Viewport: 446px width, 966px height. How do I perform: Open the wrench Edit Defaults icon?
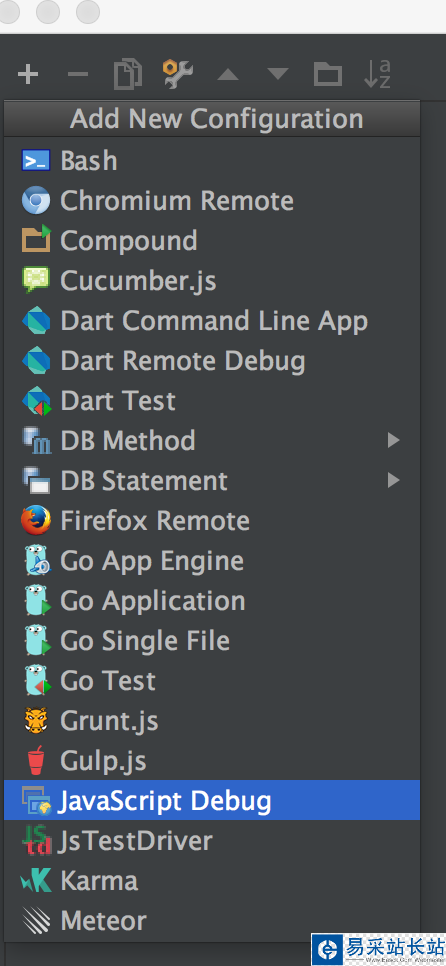[178, 75]
